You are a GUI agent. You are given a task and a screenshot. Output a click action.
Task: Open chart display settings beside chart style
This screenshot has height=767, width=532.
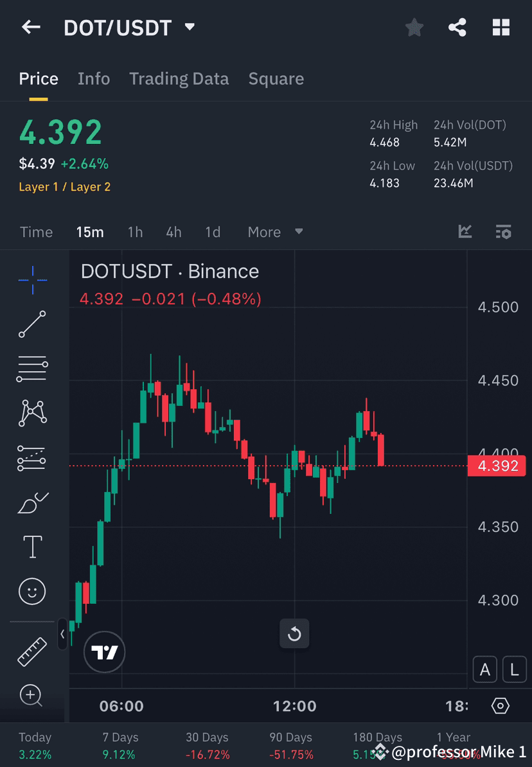[504, 232]
